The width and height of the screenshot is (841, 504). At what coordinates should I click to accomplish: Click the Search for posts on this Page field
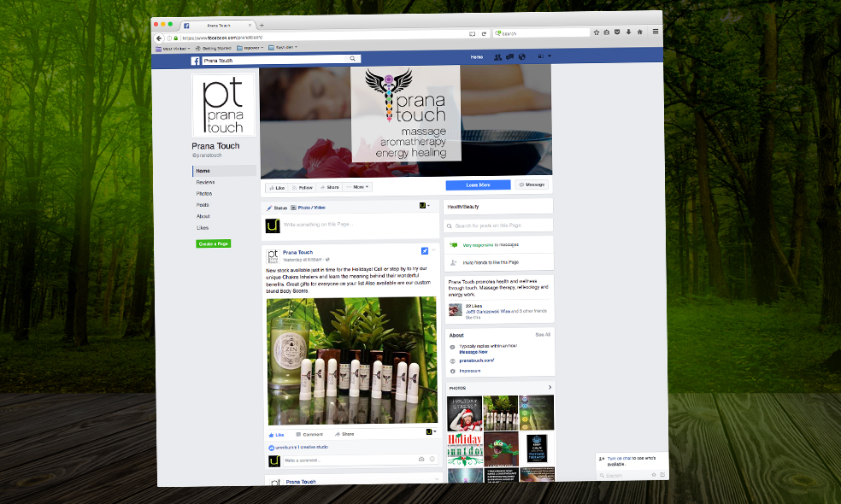[499, 226]
